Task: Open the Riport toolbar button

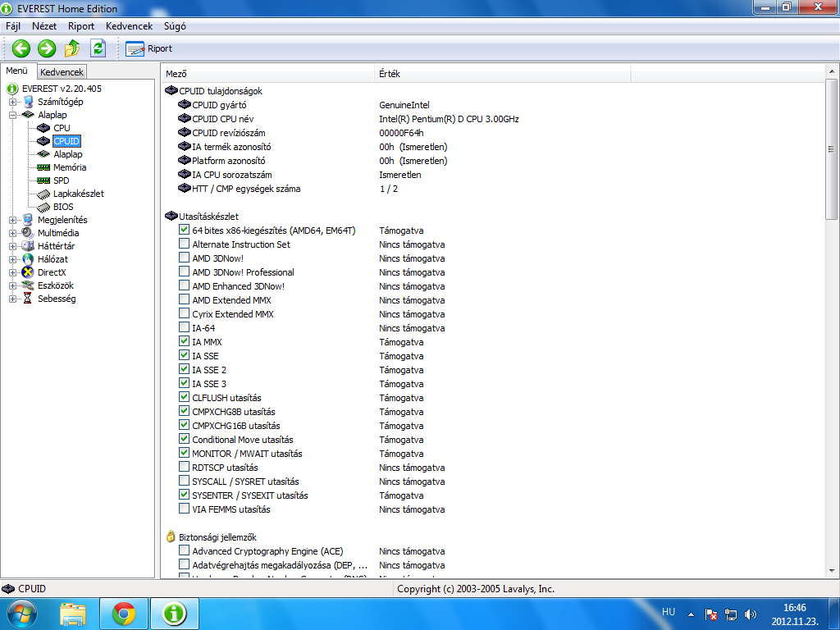Action: pos(148,48)
